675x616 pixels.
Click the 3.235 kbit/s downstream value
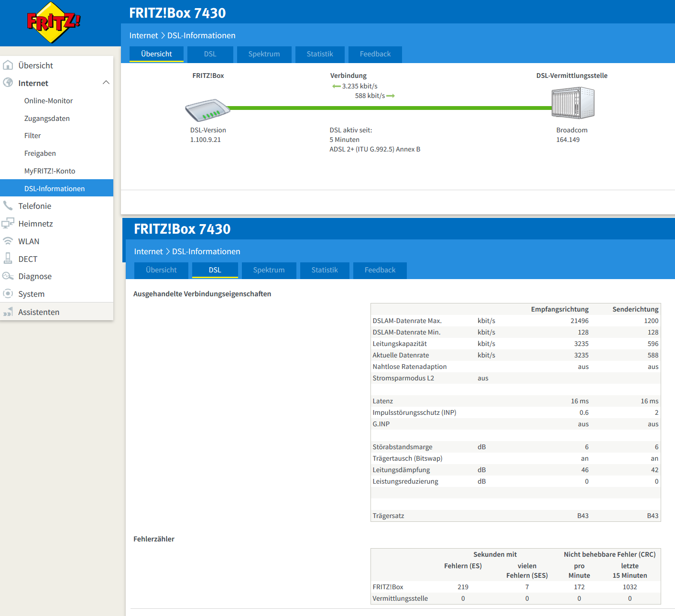pyautogui.click(x=359, y=86)
